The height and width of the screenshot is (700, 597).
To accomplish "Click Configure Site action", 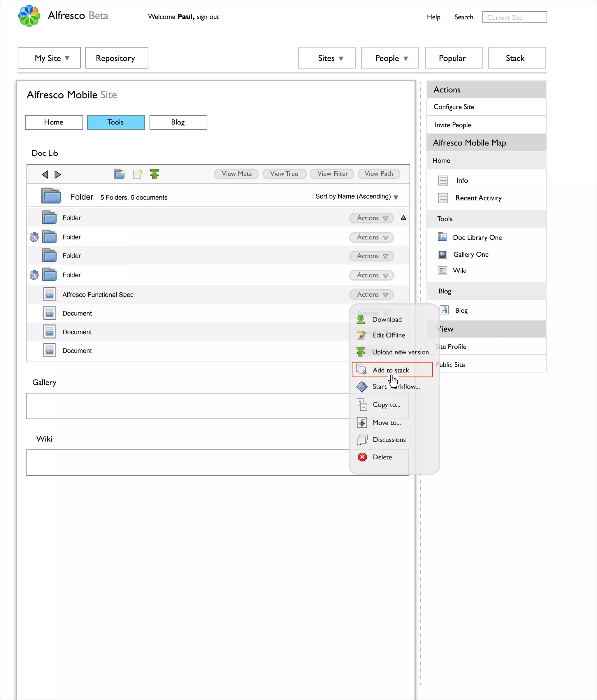I will pos(486,107).
